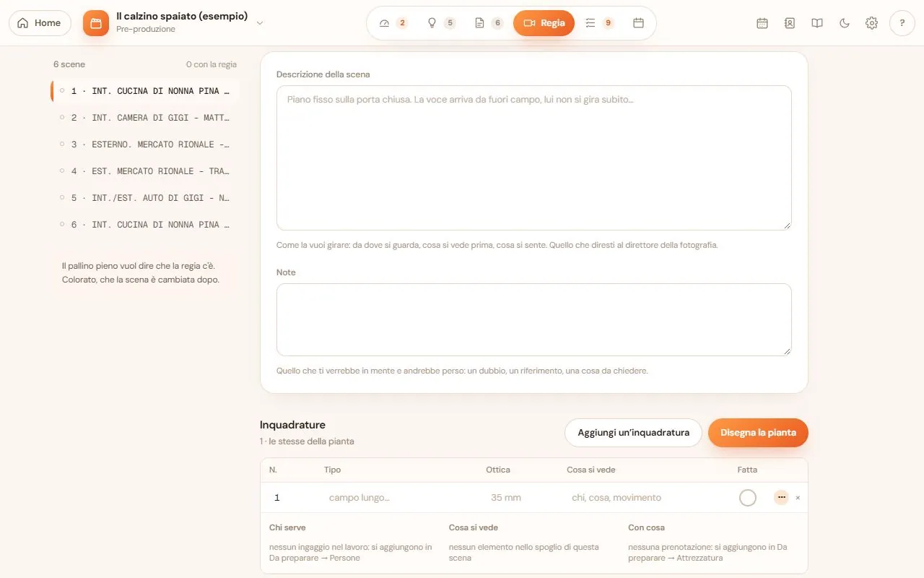Image resolution: width=924 pixels, height=578 pixels.
Task: Click the Ottica 35 mm field
Action: [520, 498]
